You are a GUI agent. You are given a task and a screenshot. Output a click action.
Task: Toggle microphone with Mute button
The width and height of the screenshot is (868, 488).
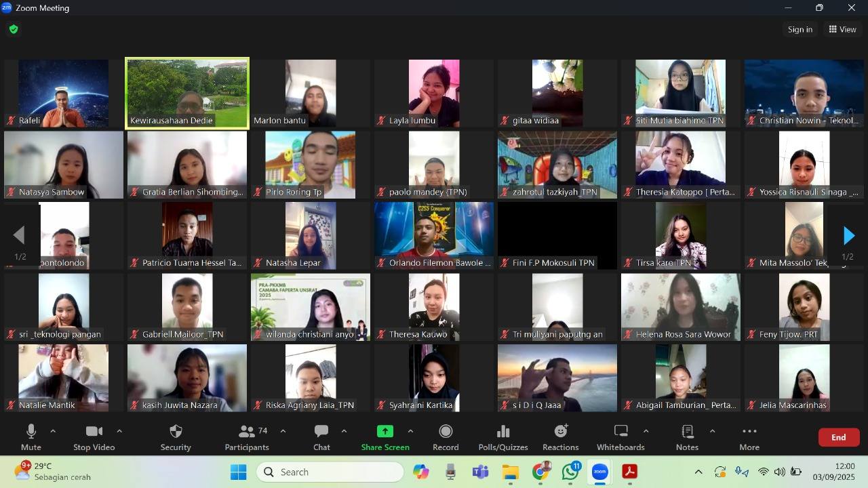(x=31, y=437)
